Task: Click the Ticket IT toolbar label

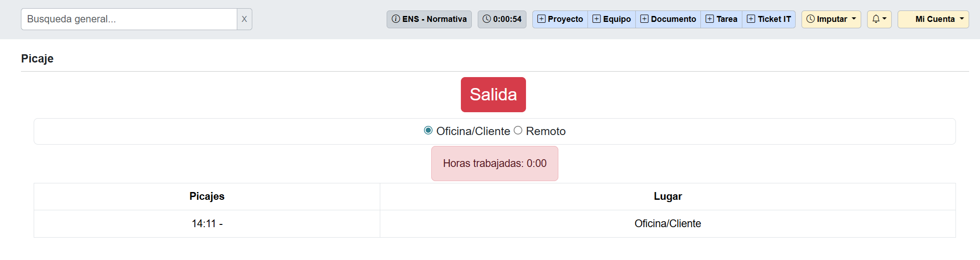Action: (774, 19)
